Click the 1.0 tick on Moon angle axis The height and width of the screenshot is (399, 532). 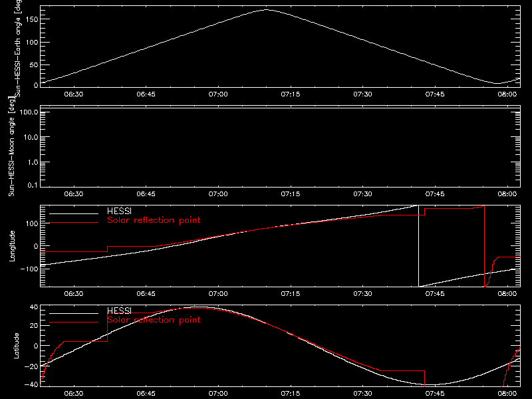[x=33, y=162]
